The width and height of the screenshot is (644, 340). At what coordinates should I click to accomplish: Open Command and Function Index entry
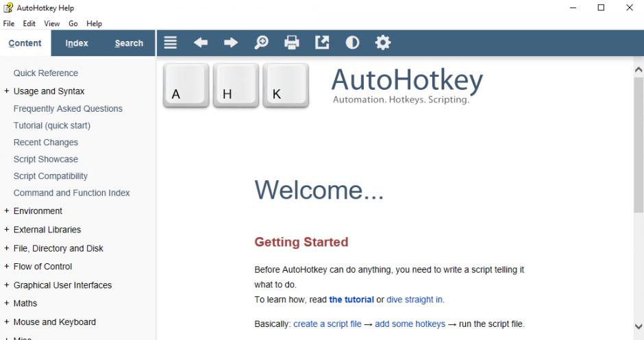[x=71, y=193]
